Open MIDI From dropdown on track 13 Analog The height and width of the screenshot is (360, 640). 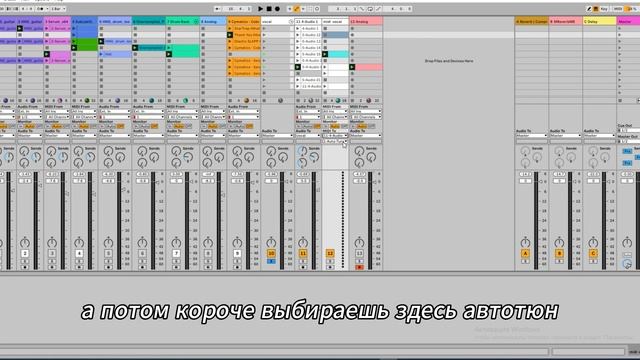point(366,111)
